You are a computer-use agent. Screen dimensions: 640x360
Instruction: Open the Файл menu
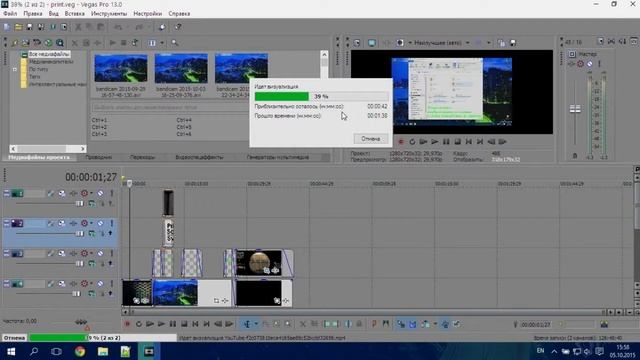11,13
